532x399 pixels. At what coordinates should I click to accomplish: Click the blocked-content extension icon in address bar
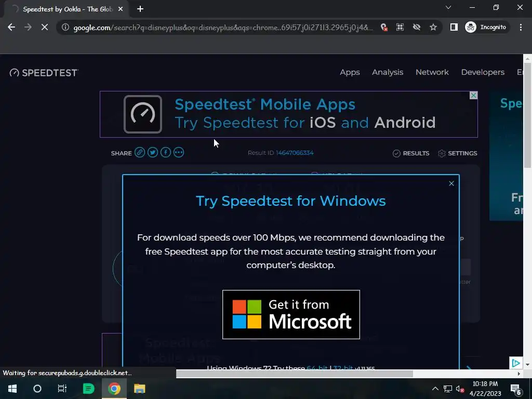click(x=384, y=27)
